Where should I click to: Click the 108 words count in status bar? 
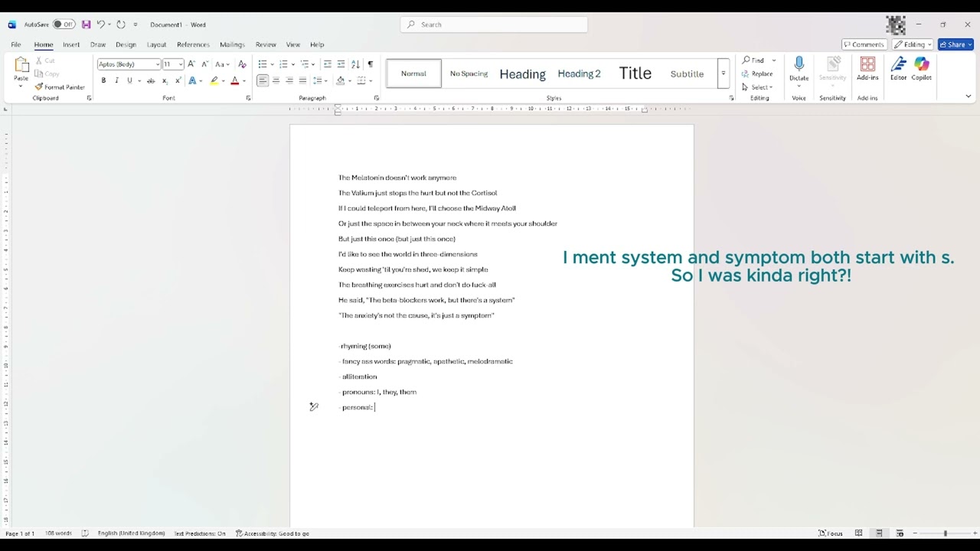click(58, 533)
